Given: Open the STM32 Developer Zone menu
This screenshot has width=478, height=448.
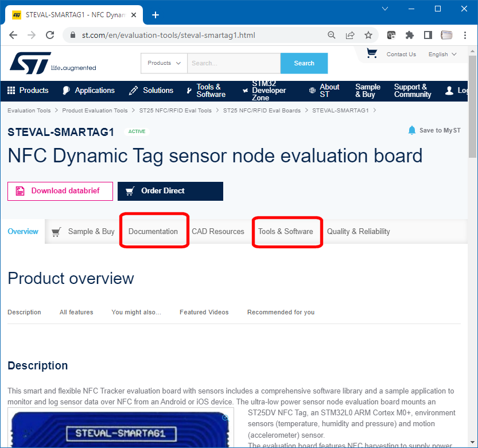Looking at the screenshot, I should point(265,91).
